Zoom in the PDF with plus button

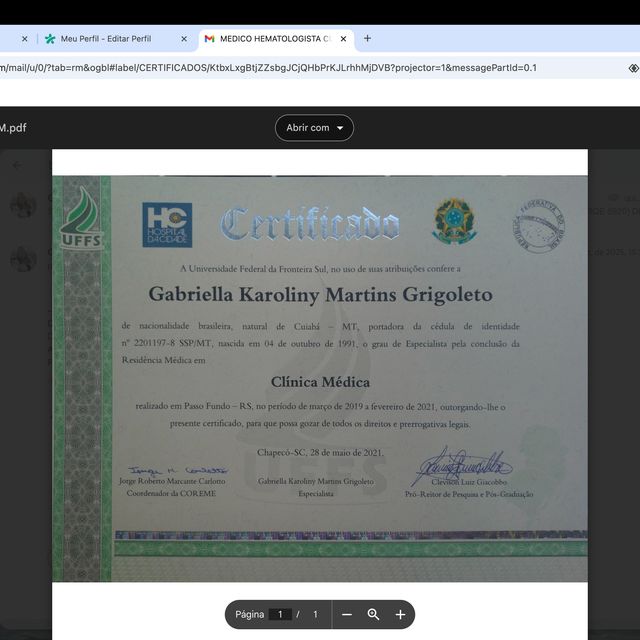400,614
